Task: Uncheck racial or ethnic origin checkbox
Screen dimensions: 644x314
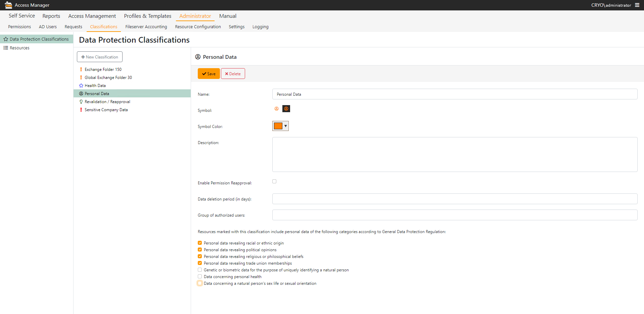Action: [200, 243]
